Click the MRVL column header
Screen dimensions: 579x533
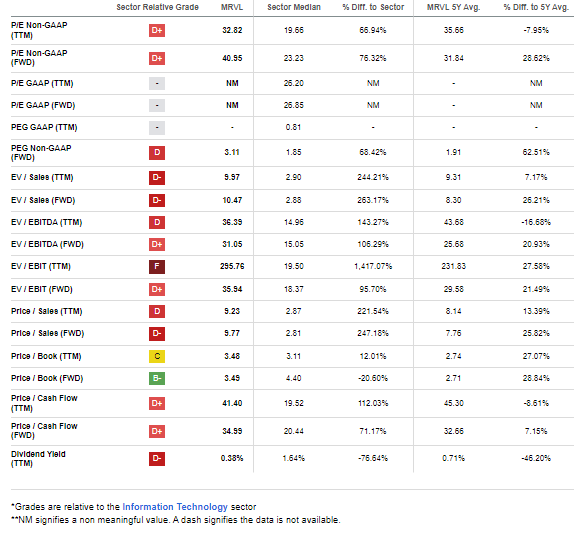pyautogui.click(x=232, y=7)
